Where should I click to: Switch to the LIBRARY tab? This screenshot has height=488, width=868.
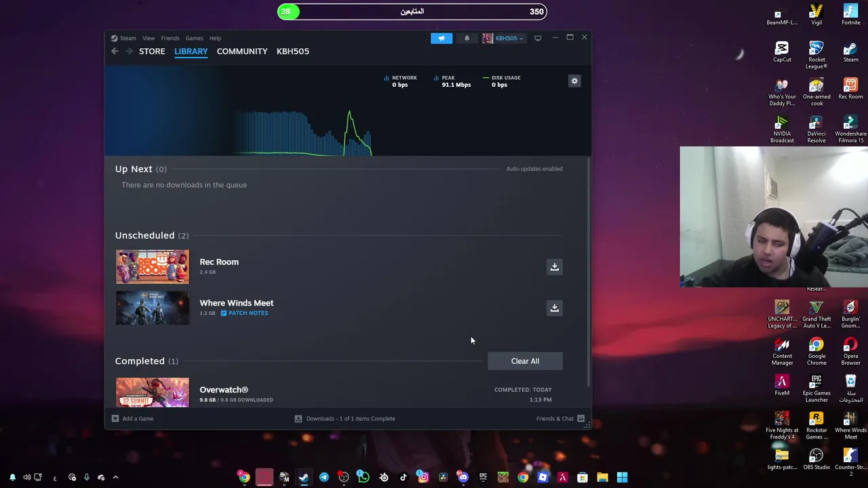[191, 51]
